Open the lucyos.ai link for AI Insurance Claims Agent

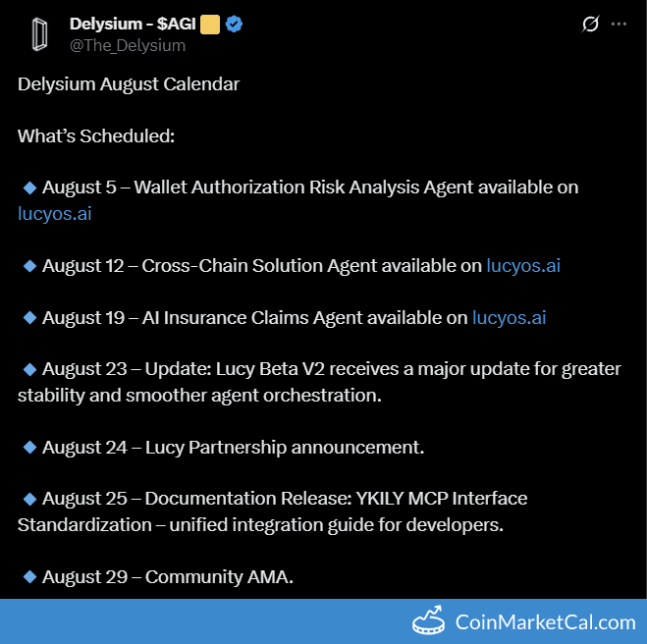click(x=510, y=317)
